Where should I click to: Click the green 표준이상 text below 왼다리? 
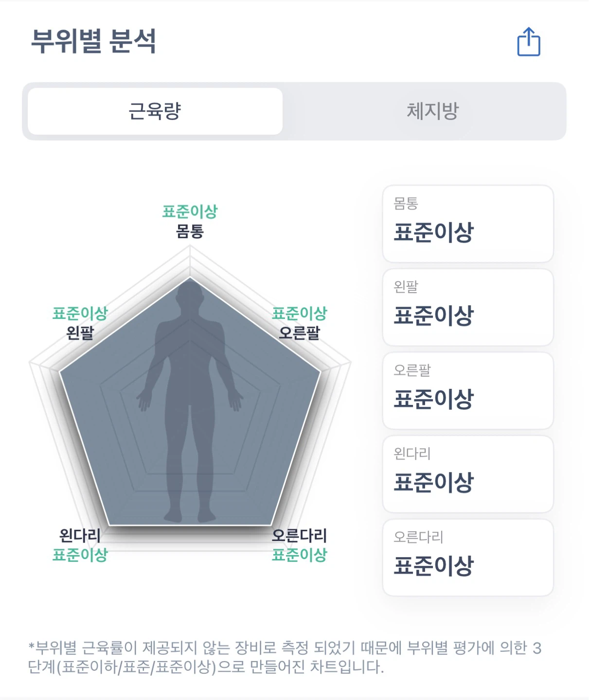click(x=80, y=555)
